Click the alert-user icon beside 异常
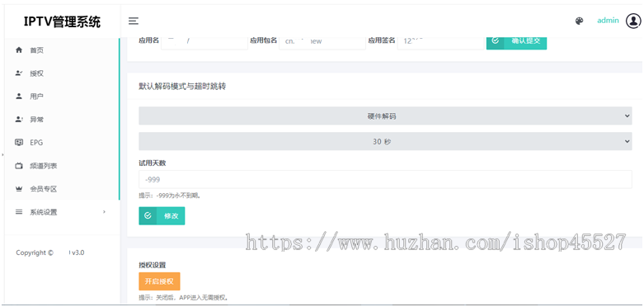644x307 pixels. click(x=18, y=120)
